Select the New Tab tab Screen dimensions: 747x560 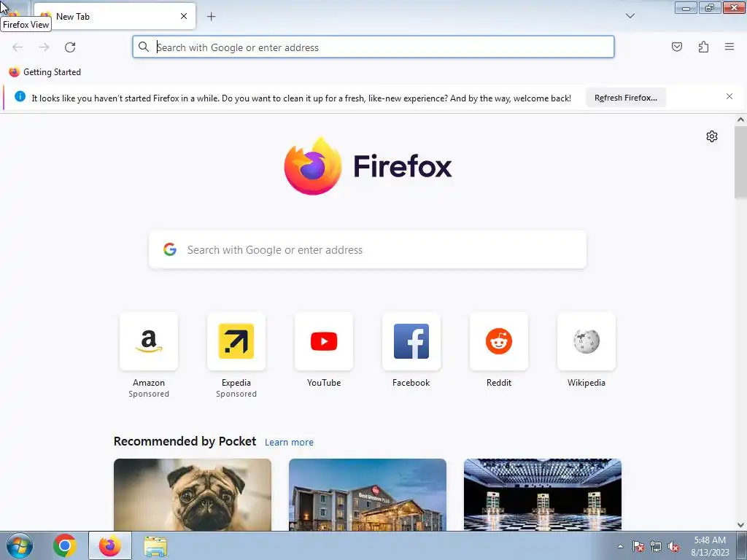[115, 16]
